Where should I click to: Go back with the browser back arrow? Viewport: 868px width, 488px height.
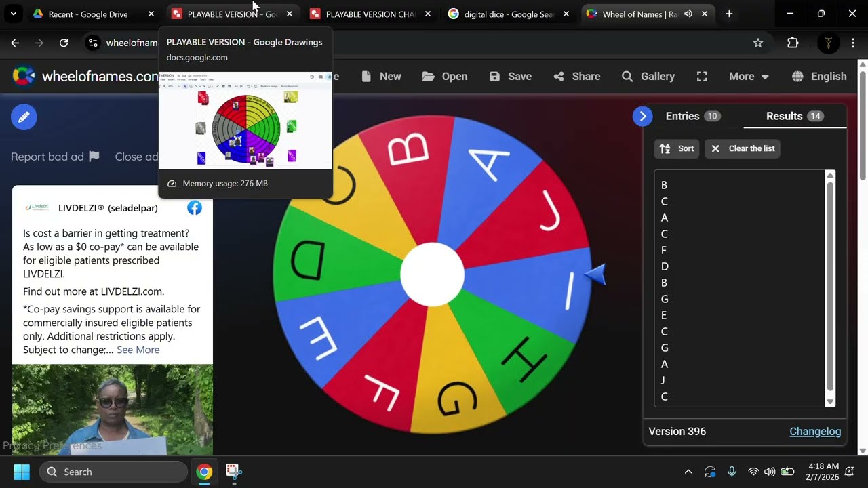pos(15,43)
